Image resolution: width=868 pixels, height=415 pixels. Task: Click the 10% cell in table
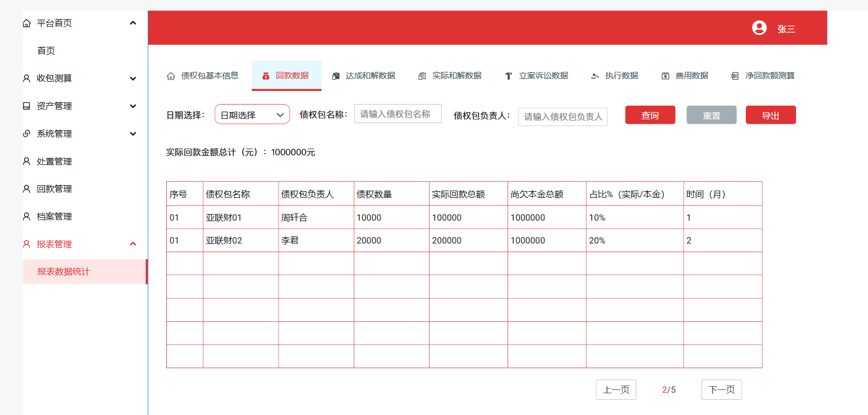click(635, 217)
